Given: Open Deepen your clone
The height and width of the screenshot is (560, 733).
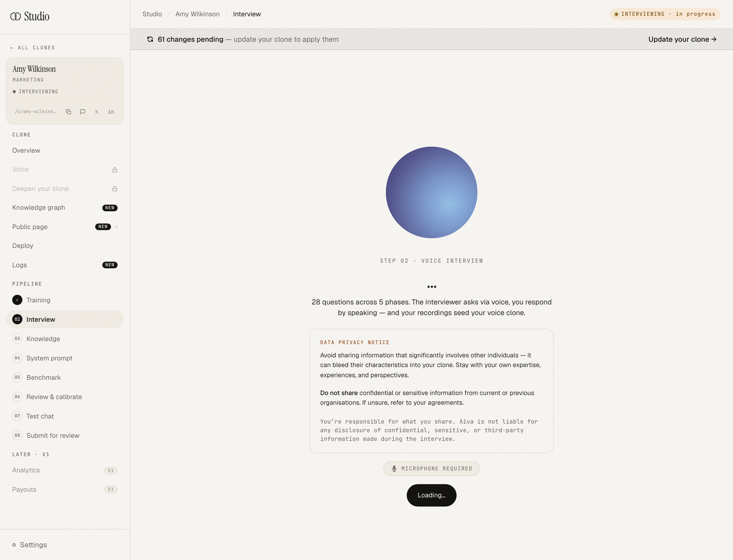Looking at the screenshot, I should click(x=65, y=189).
